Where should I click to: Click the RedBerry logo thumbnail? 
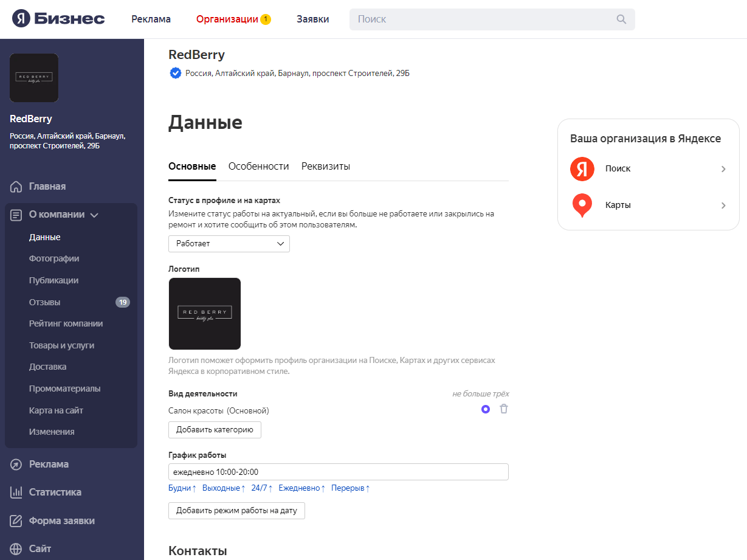[x=205, y=314]
